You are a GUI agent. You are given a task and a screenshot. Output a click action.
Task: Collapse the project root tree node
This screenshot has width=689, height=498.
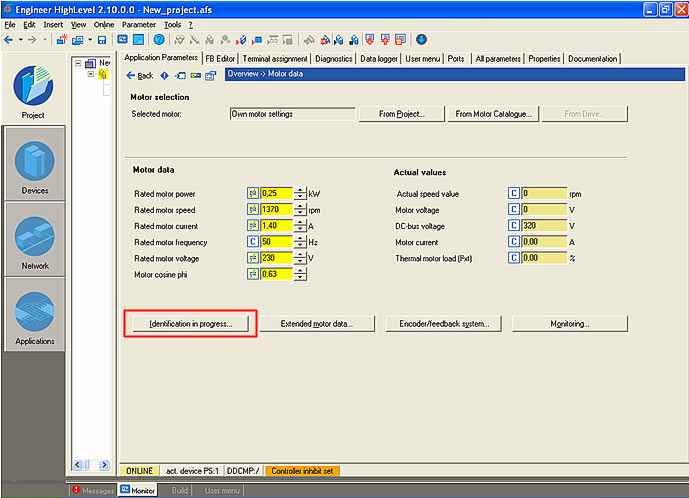[80, 62]
